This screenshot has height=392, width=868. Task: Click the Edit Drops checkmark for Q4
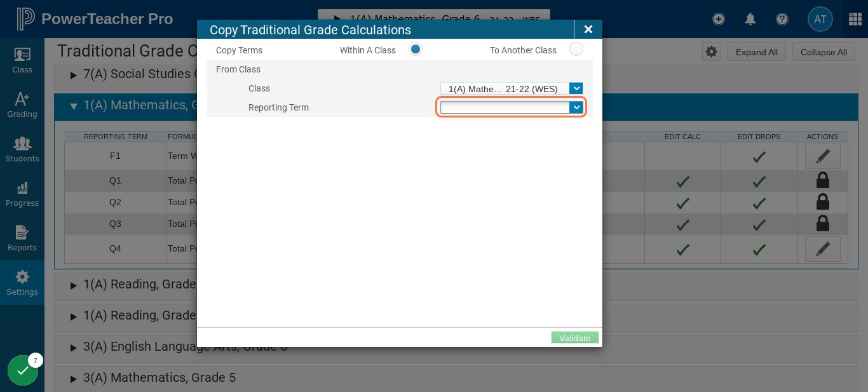click(x=759, y=250)
